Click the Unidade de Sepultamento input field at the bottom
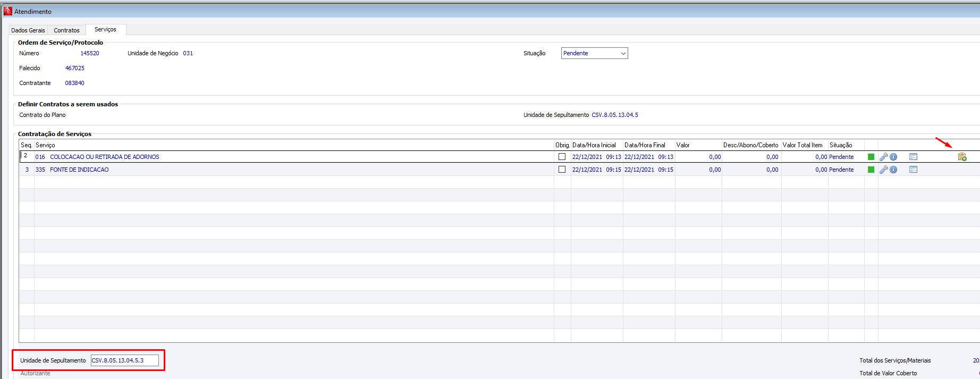Image resolution: width=980 pixels, height=379 pixels. (x=125, y=360)
